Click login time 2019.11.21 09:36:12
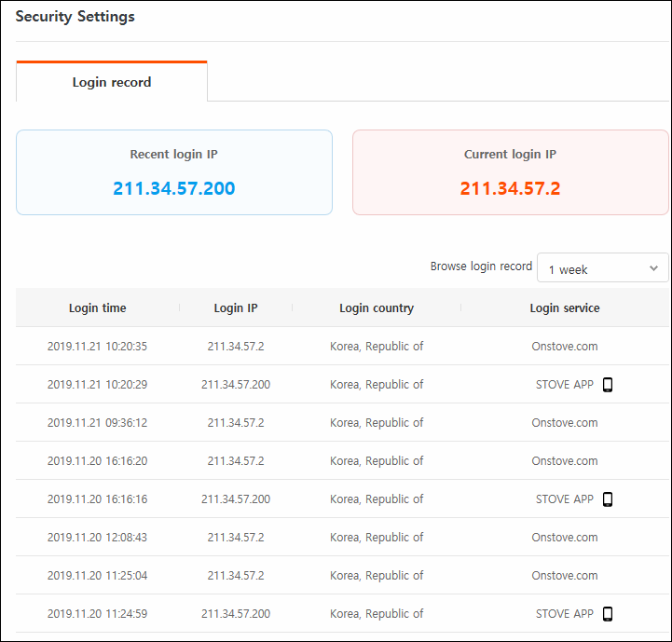This screenshot has height=642, width=672. (x=97, y=423)
